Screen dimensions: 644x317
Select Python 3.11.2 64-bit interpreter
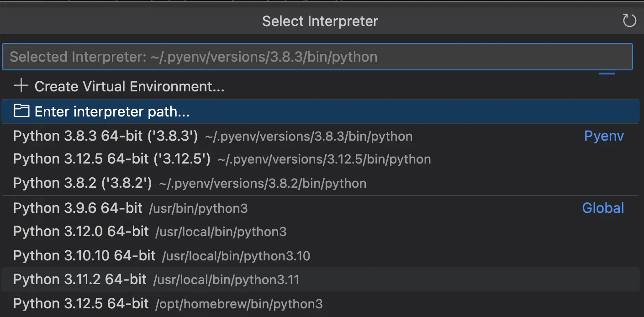click(320, 279)
